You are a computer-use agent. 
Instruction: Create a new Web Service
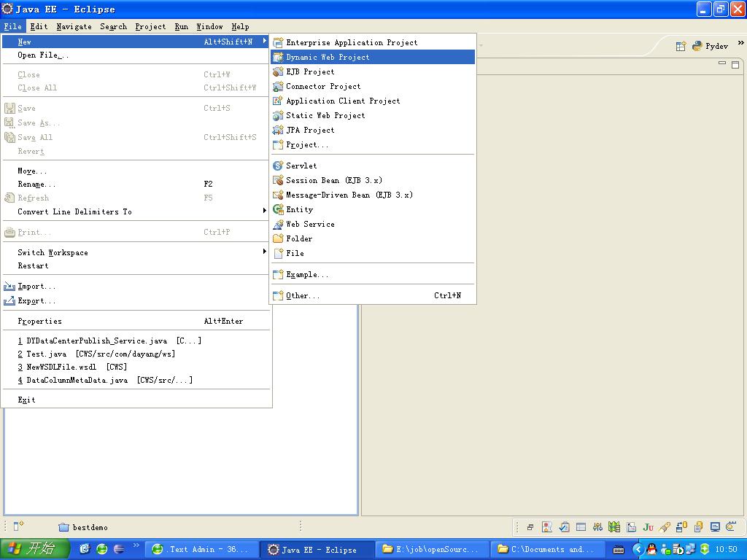[373, 225]
